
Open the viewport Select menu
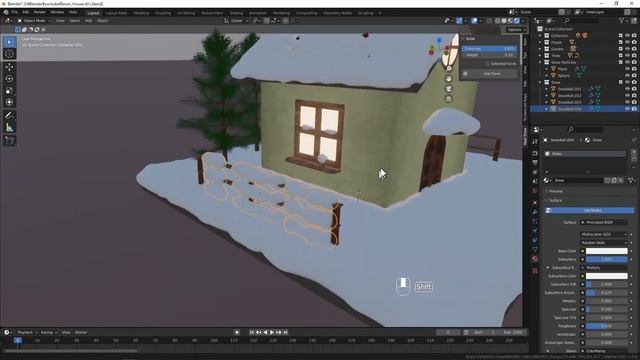tap(75, 20)
